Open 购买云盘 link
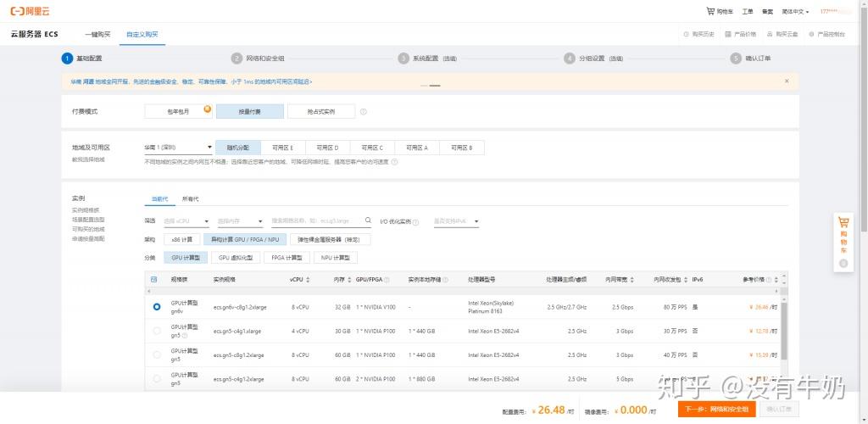This screenshot has width=868, height=424. tap(782, 34)
